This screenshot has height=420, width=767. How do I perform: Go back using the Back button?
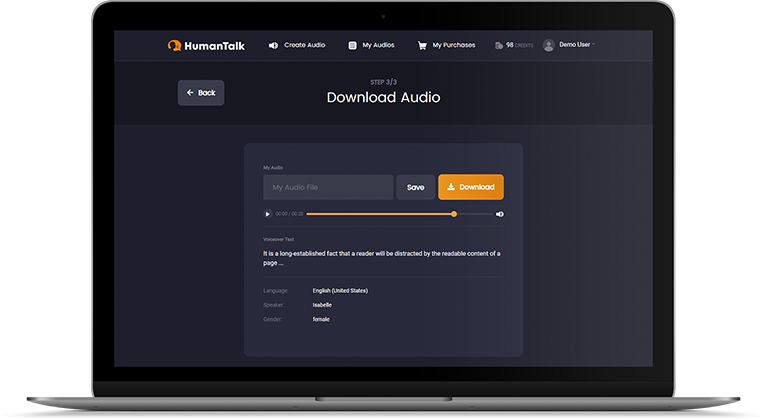pos(200,93)
